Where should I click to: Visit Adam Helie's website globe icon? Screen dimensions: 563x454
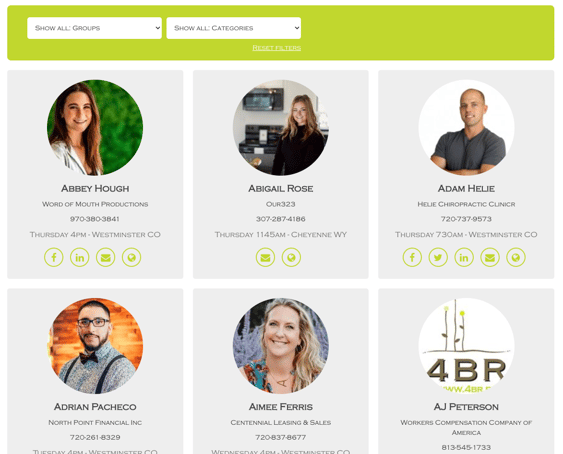click(x=516, y=257)
